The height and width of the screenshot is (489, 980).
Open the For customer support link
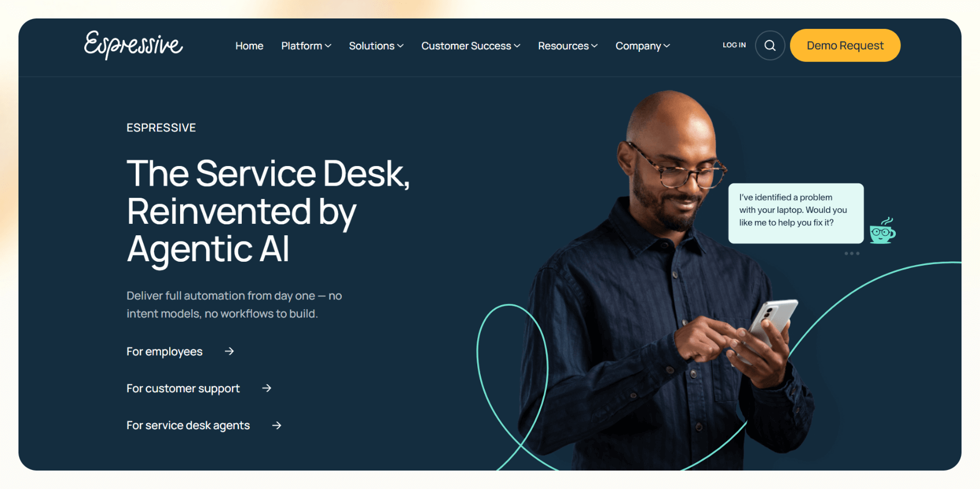183,389
